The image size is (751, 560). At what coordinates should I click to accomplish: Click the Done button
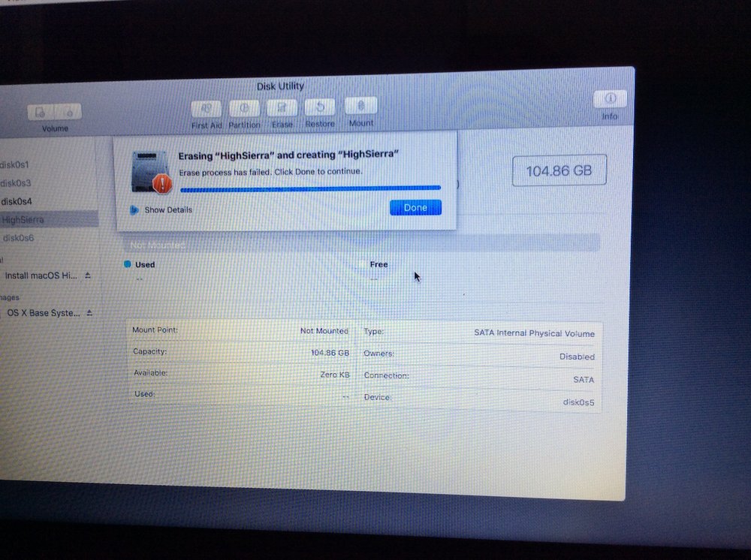coord(415,207)
